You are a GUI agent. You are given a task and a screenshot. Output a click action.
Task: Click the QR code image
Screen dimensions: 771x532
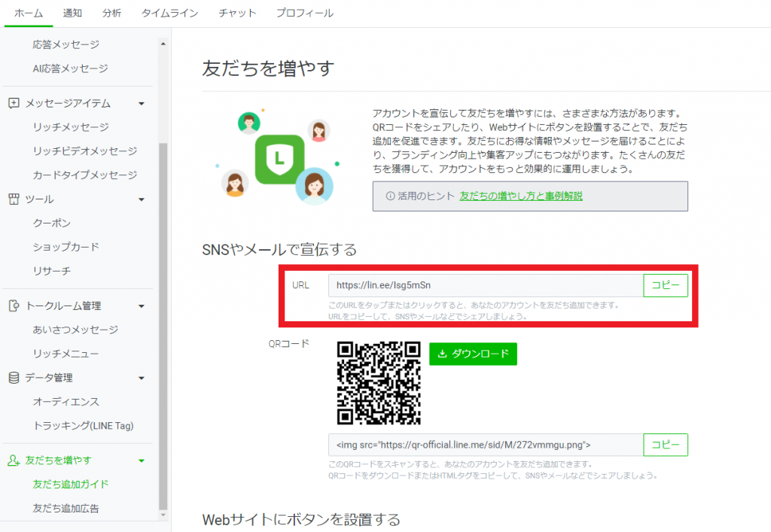pos(379,383)
